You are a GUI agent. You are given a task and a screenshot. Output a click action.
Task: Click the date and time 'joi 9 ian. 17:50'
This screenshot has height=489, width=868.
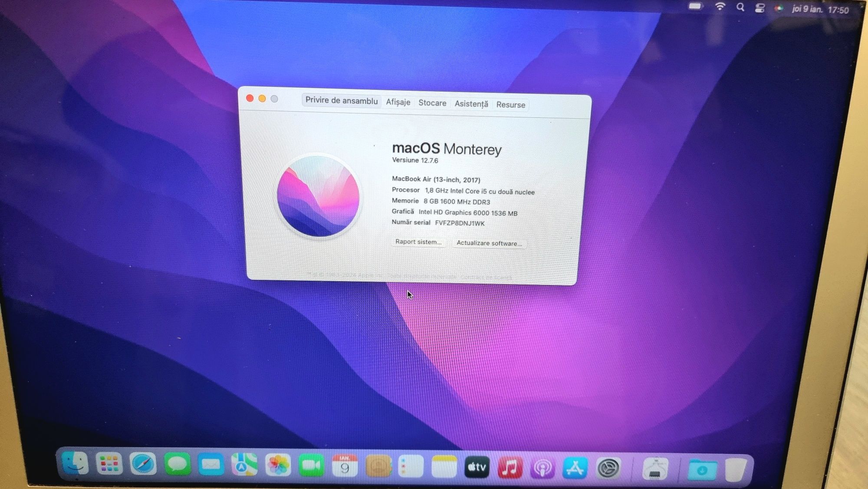tap(820, 9)
